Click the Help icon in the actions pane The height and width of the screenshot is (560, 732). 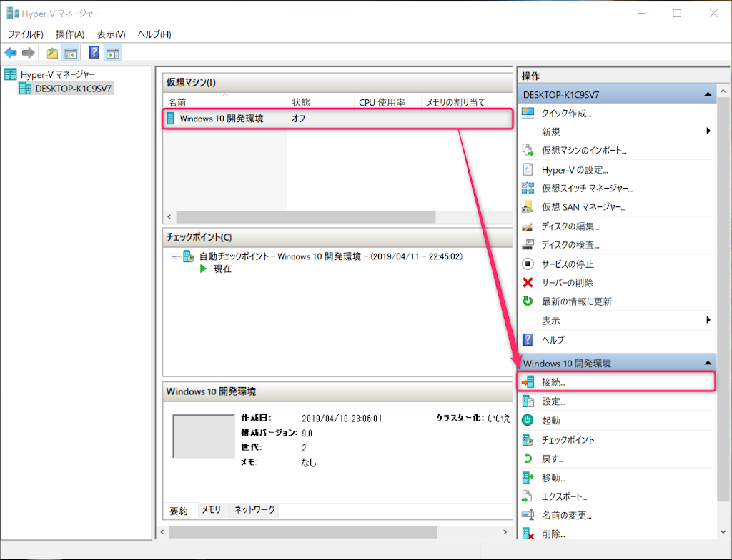(x=528, y=340)
